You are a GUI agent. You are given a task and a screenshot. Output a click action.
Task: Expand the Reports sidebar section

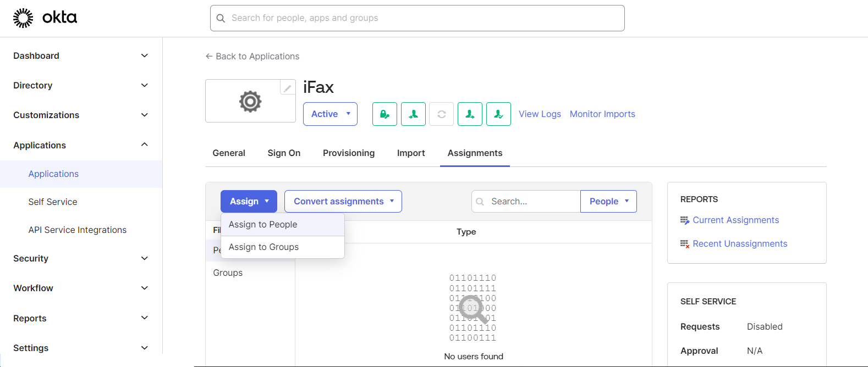coord(81,318)
